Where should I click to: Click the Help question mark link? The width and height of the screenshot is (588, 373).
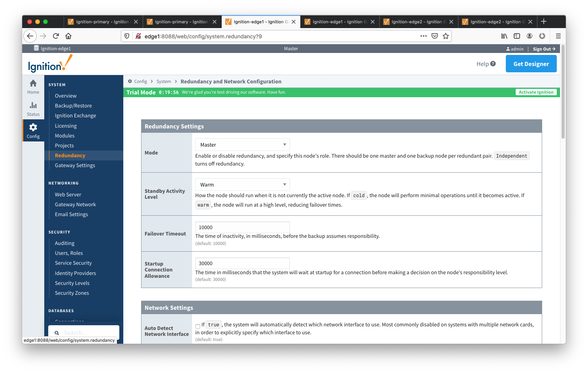pyautogui.click(x=486, y=64)
